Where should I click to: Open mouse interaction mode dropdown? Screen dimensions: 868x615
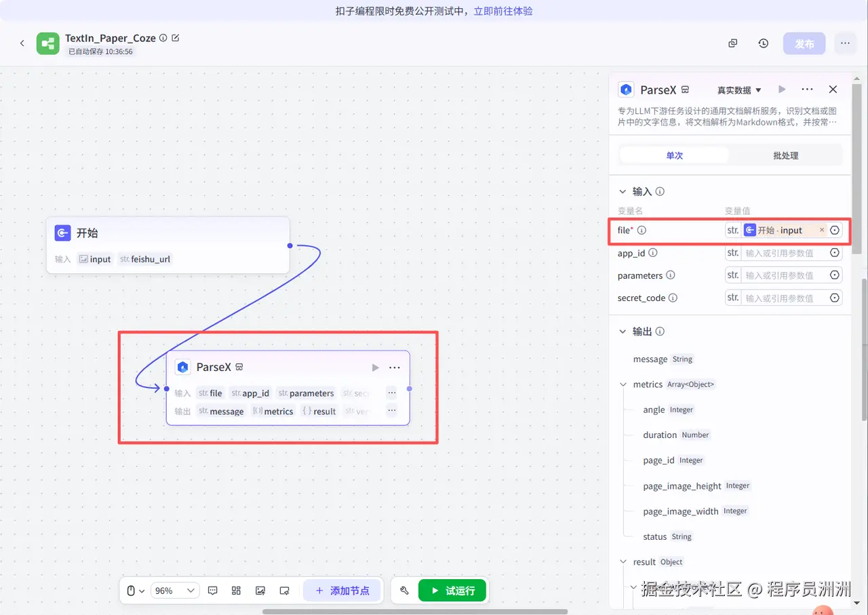[136, 591]
